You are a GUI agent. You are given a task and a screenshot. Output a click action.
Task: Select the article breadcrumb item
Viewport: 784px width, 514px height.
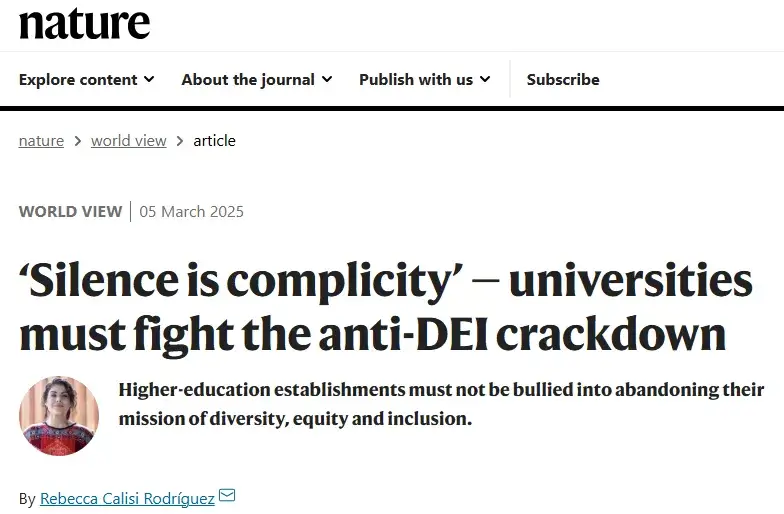point(214,140)
